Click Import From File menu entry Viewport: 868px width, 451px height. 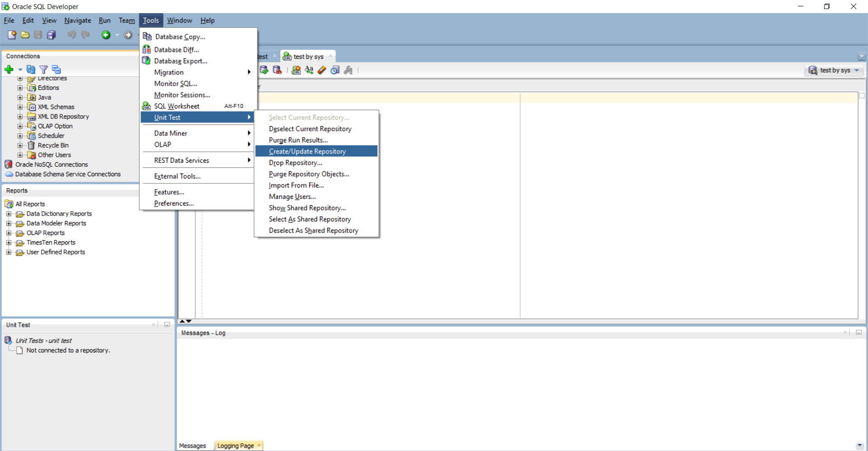(x=316, y=185)
